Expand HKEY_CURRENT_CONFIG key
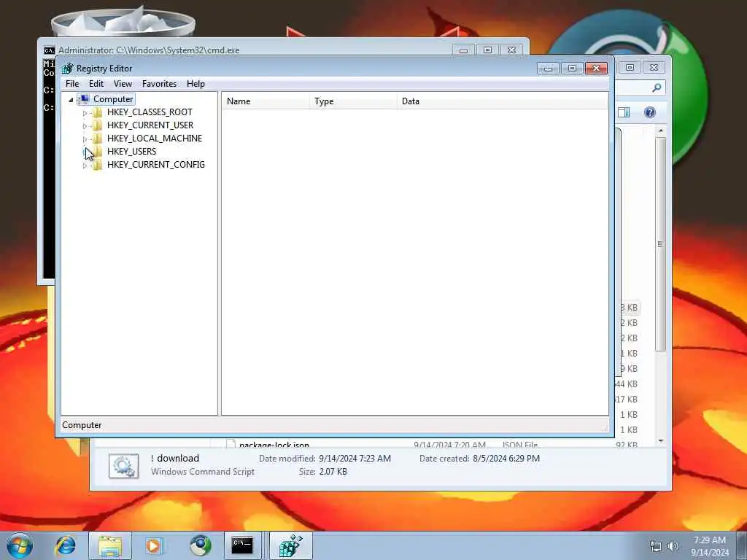 (85, 166)
